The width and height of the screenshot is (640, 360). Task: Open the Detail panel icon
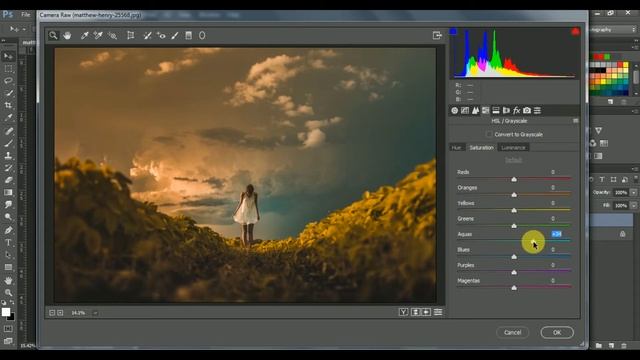pos(476,111)
